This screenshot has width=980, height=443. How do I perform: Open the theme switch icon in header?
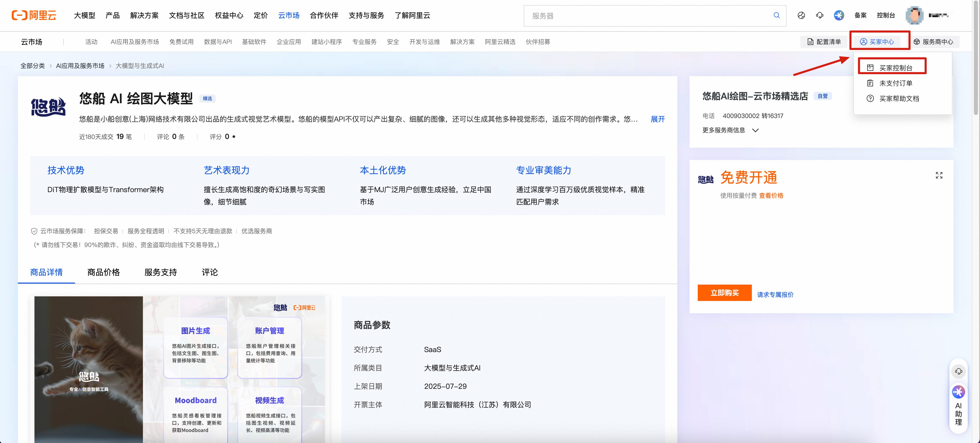point(801,16)
